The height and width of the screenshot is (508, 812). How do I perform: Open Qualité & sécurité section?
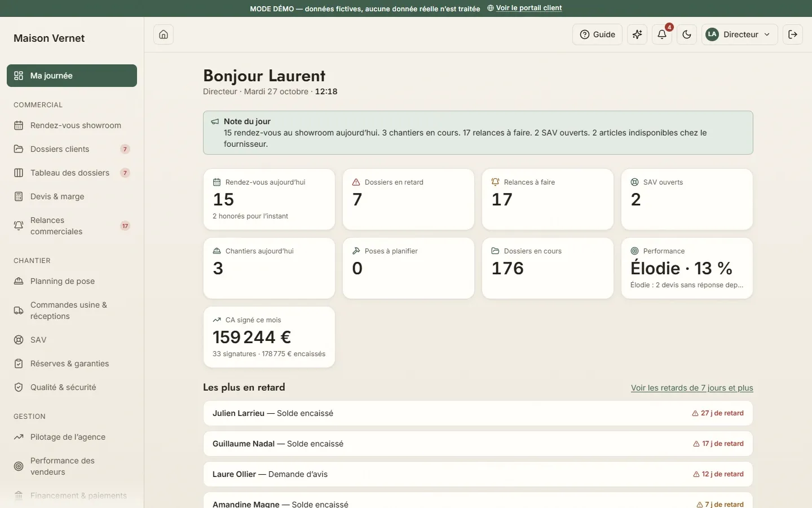pyautogui.click(x=72, y=387)
